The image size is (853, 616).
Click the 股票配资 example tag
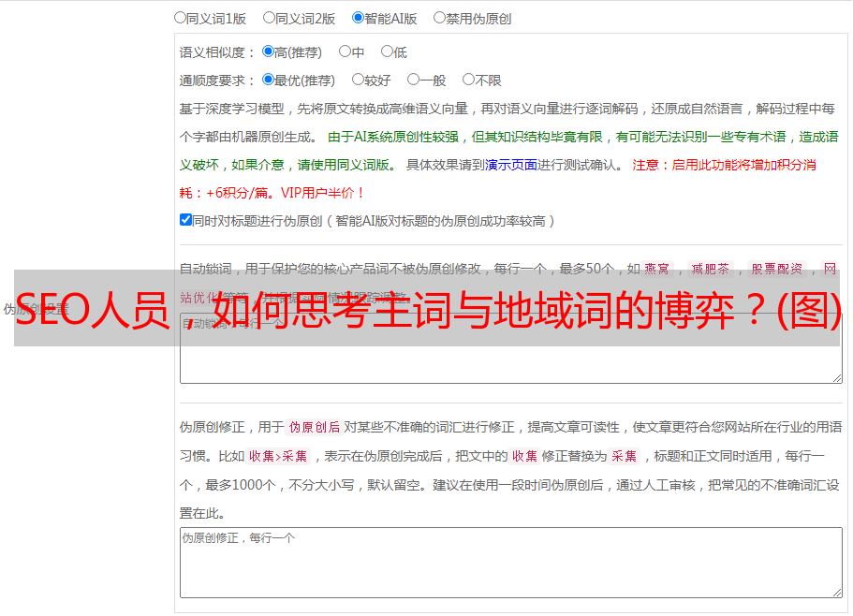point(777,269)
